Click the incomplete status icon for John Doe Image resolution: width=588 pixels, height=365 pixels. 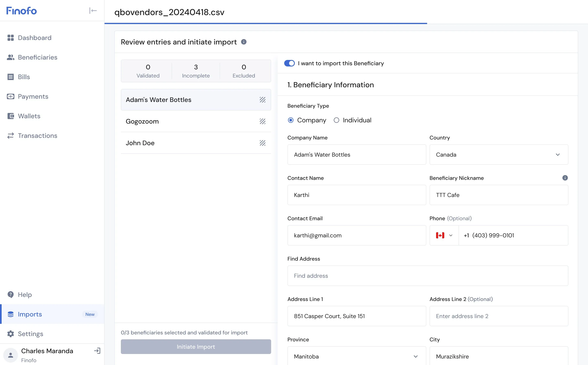click(263, 143)
